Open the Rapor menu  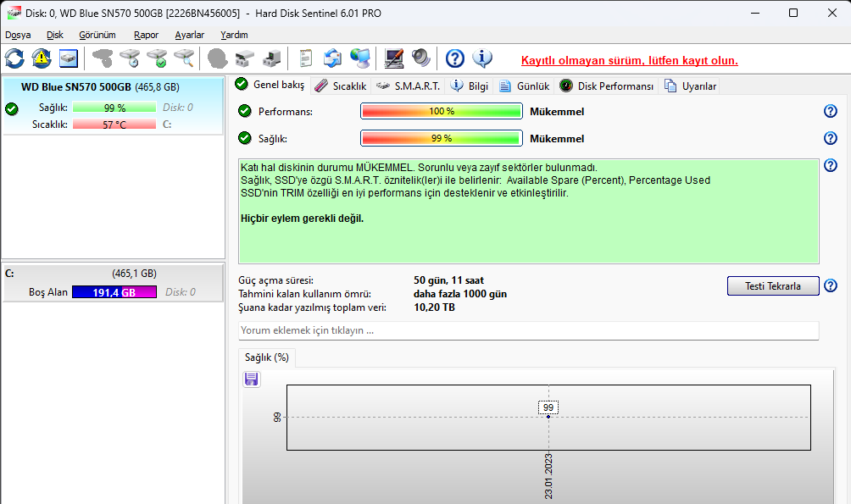click(x=146, y=35)
